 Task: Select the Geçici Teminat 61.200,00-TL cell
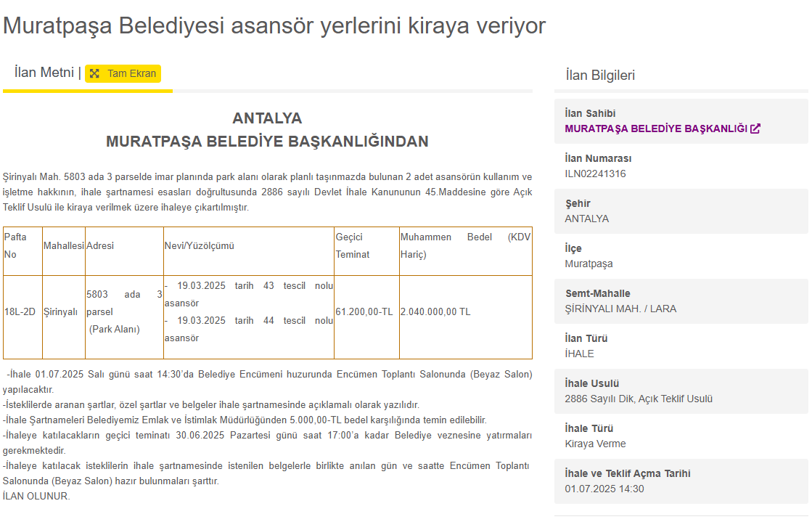point(365,311)
